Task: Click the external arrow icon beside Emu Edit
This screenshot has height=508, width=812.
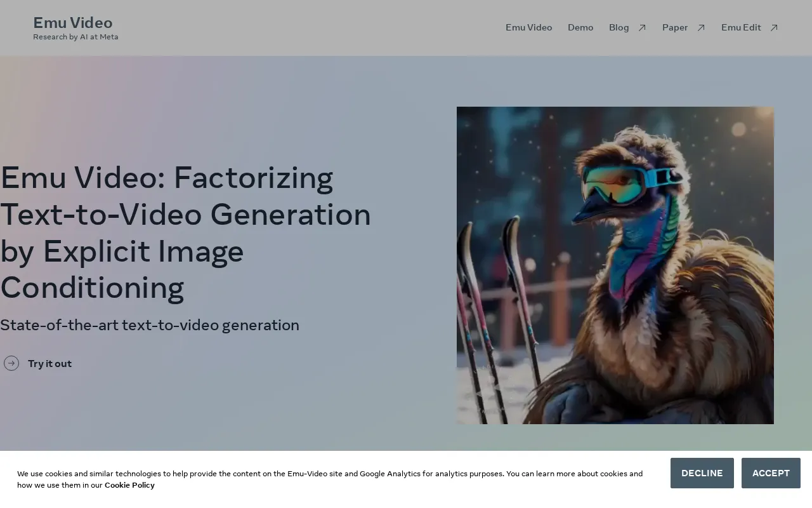Action: click(774, 28)
